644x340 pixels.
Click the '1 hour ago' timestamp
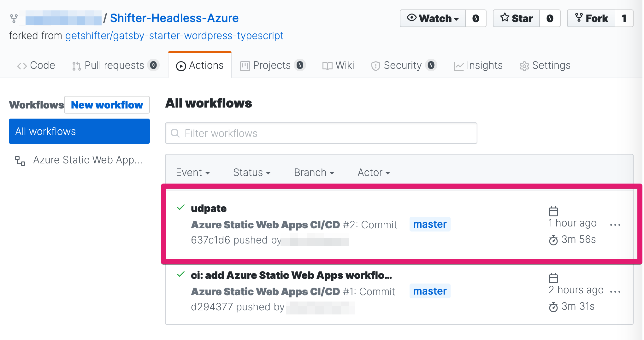coord(572,223)
